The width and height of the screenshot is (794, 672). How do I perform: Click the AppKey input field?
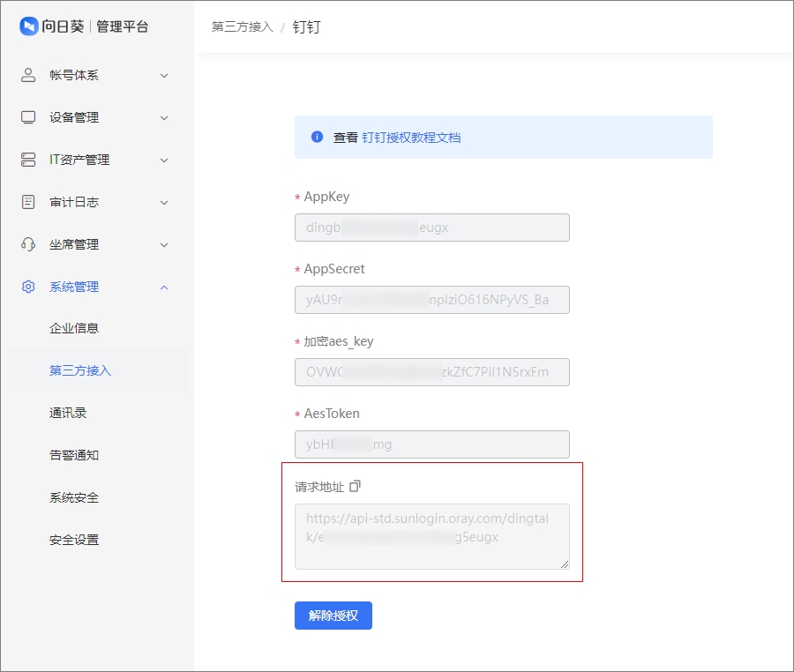tap(432, 228)
